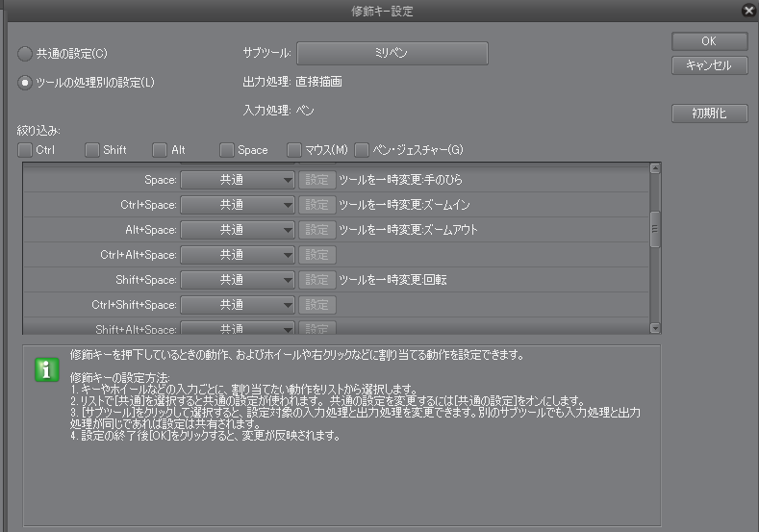Click the ミリペン sub tool button
This screenshot has width=759, height=532.
pos(392,53)
